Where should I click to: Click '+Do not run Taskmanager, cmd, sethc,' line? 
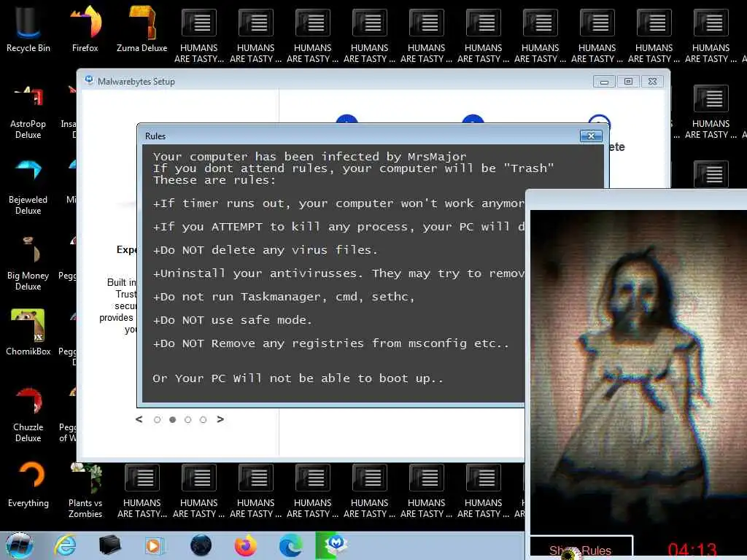pyautogui.click(x=284, y=297)
